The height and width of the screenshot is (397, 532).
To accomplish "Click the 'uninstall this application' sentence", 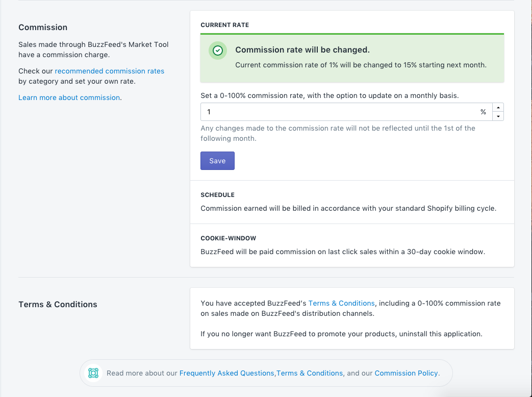I will pyautogui.click(x=341, y=334).
